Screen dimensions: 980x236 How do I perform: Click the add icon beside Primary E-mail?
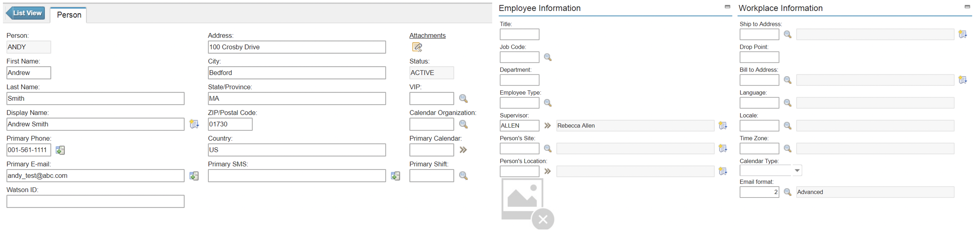pyautogui.click(x=194, y=176)
